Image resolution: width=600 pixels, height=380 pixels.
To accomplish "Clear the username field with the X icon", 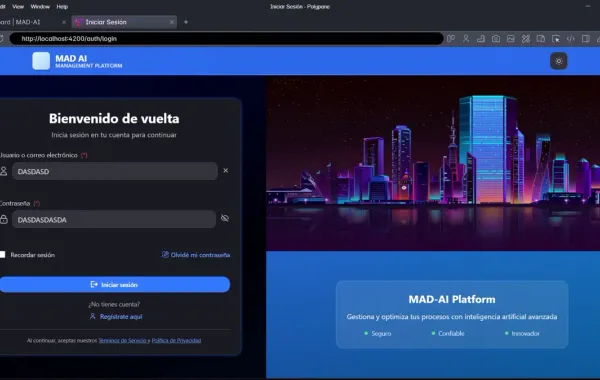I will tap(226, 171).
